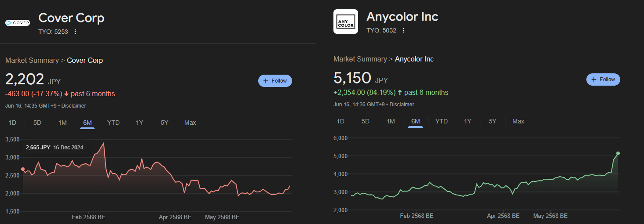Select 5D range on Cover Corp chart
Viewport: 644px width, 224px height.
[x=37, y=123]
